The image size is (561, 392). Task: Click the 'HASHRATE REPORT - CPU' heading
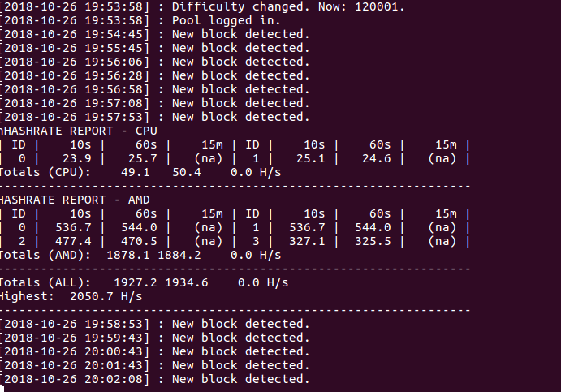(79, 131)
